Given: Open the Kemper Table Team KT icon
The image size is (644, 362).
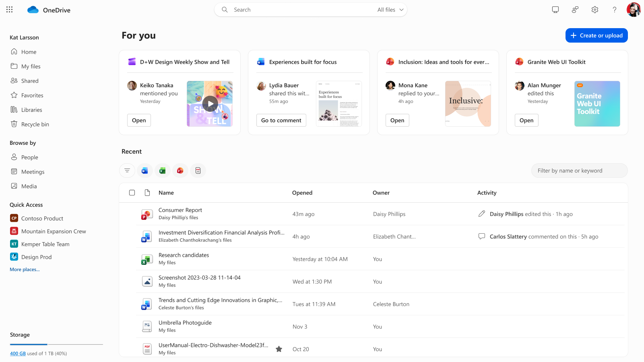Looking at the screenshot, I should (x=14, y=244).
